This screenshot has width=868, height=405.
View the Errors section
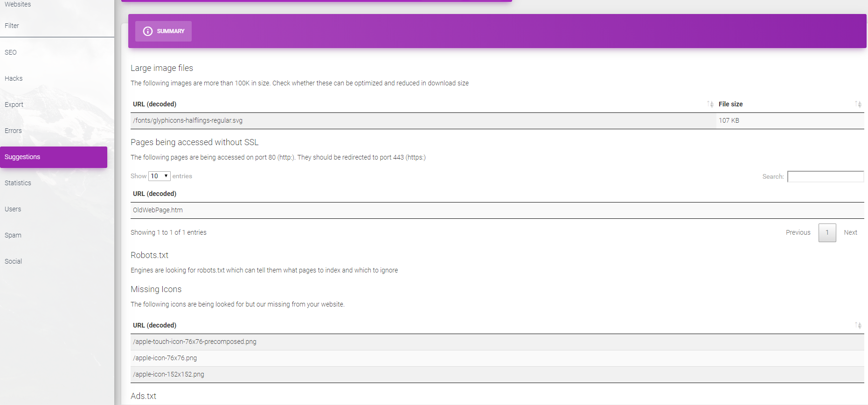13,131
